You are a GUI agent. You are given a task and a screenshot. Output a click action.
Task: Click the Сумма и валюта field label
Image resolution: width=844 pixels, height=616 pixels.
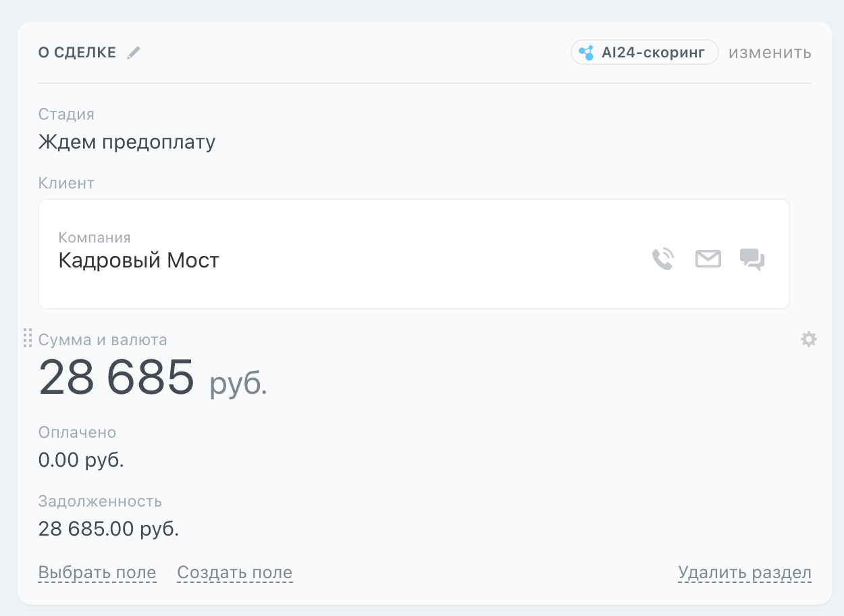[103, 340]
